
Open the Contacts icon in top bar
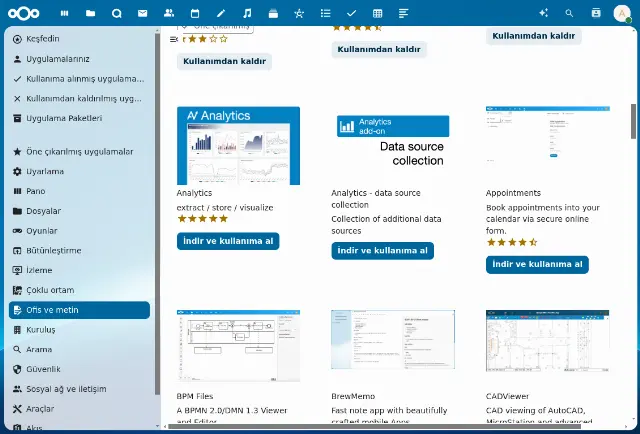pyautogui.click(x=169, y=13)
